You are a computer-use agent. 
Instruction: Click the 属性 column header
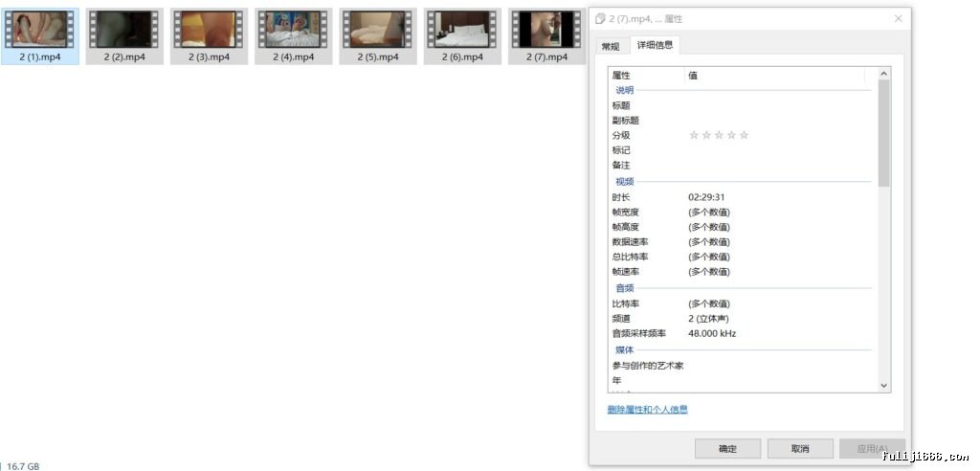[x=646, y=75]
